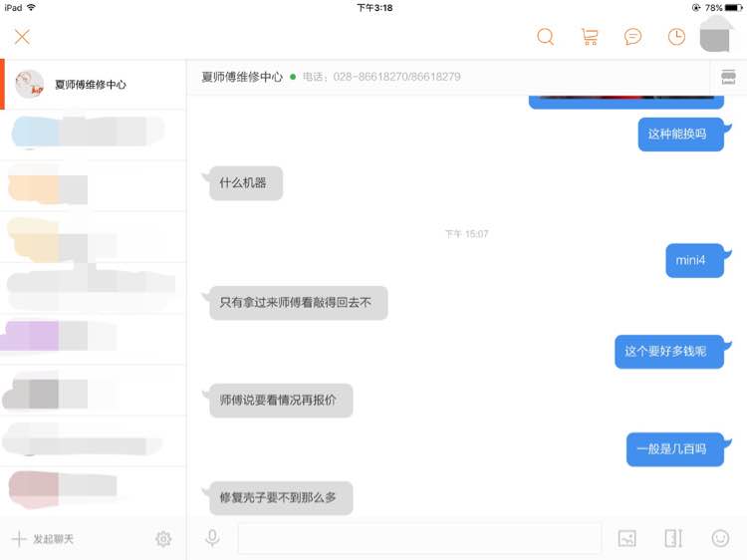The image size is (747, 560).
Task: Open the image picker icon
Action: point(626,538)
